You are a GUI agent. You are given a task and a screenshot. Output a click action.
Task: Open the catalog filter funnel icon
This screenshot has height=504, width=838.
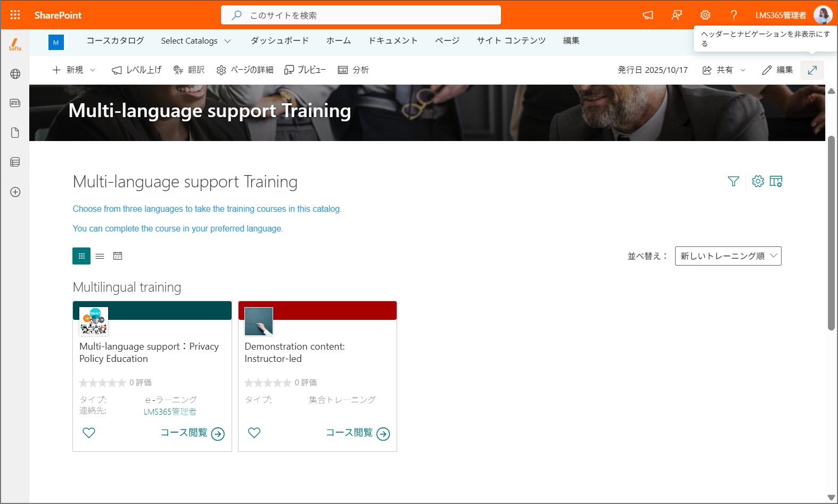coord(733,181)
